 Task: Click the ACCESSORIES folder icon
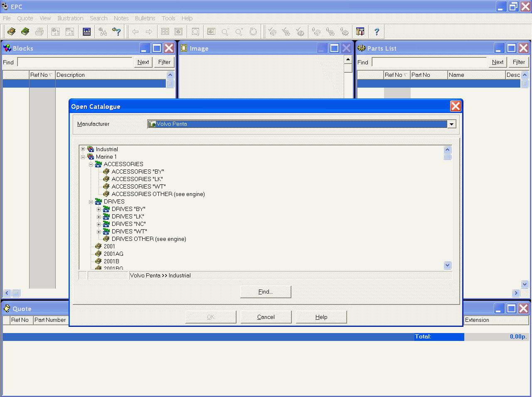tap(99, 164)
